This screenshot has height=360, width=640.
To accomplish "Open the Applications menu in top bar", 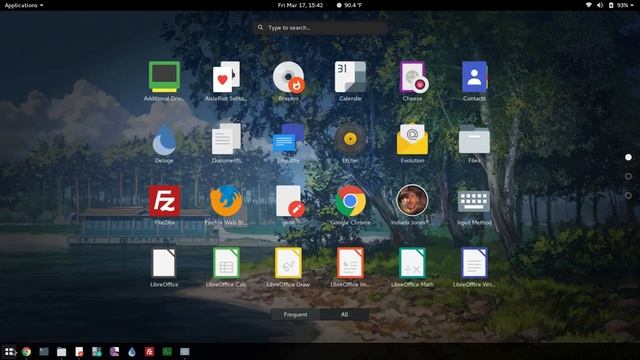I will pos(24,5).
